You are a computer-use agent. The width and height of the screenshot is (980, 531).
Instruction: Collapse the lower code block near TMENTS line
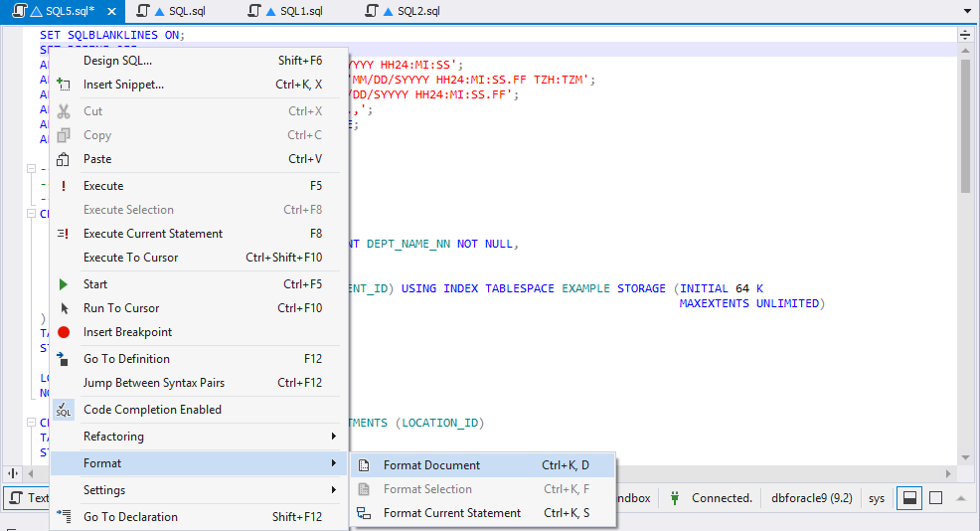click(31, 423)
